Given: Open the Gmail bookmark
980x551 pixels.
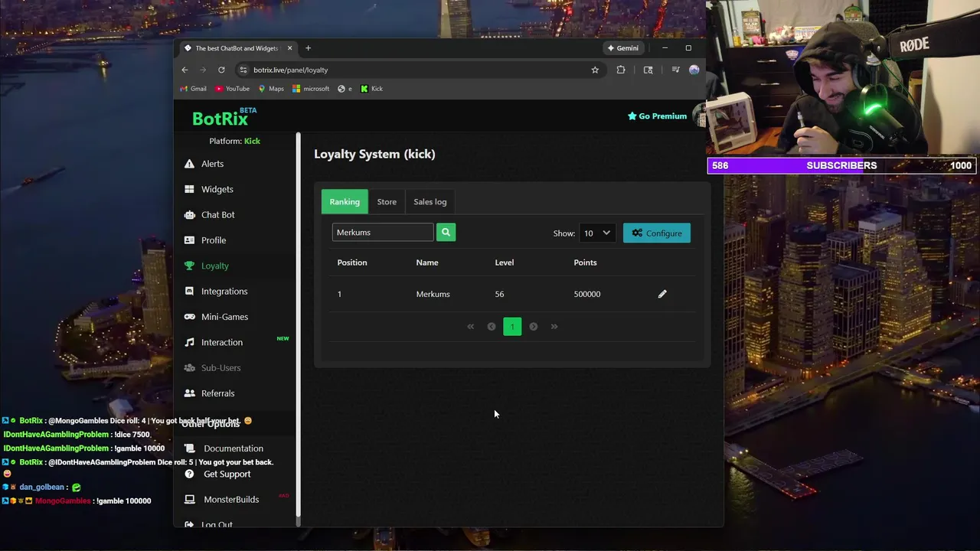Looking at the screenshot, I should click(x=193, y=89).
